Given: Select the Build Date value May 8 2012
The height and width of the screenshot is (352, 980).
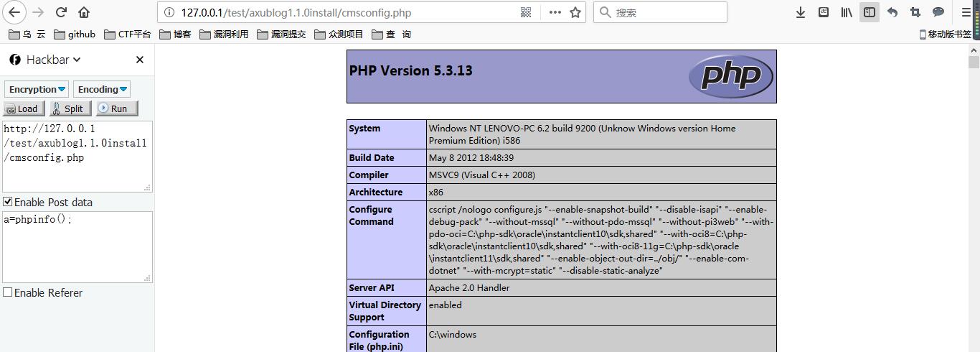Looking at the screenshot, I should pos(471,157).
